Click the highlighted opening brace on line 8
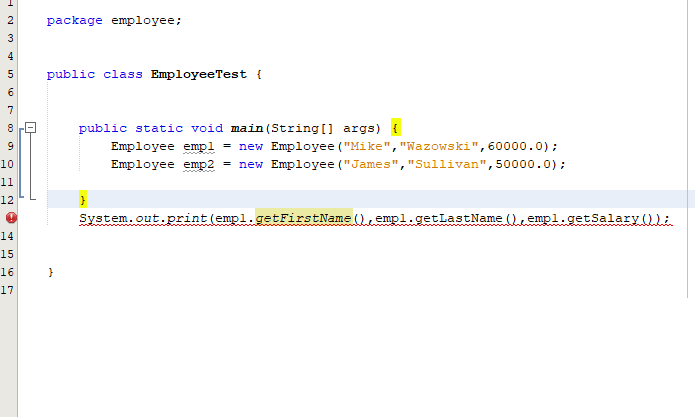The height and width of the screenshot is (417, 695). click(x=396, y=128)
